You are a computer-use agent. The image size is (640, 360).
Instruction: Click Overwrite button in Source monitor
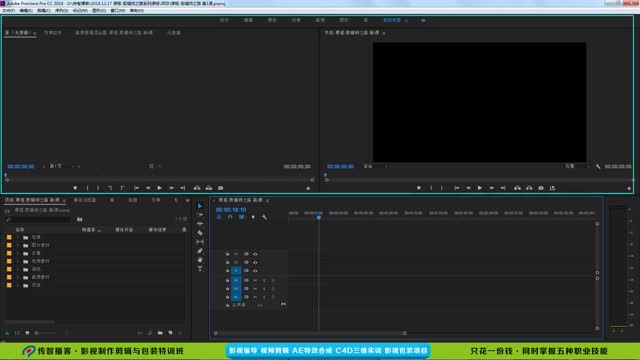pos(209,188)
